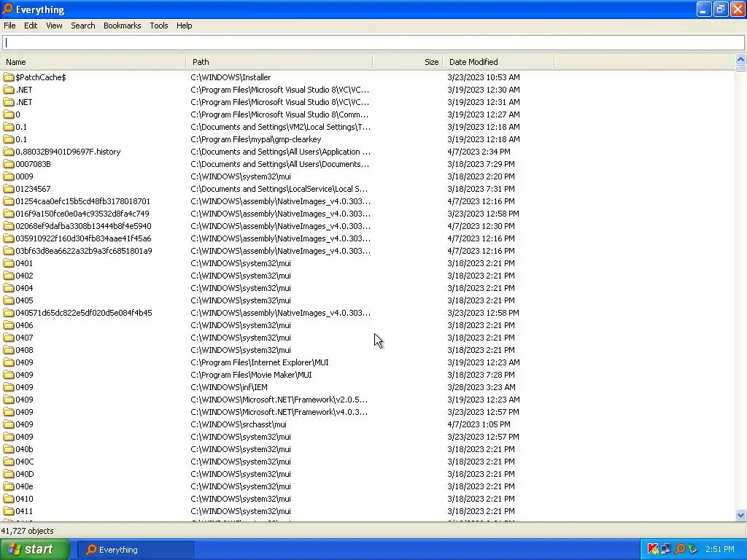Select folder icon for 0410

pos(9,499)
